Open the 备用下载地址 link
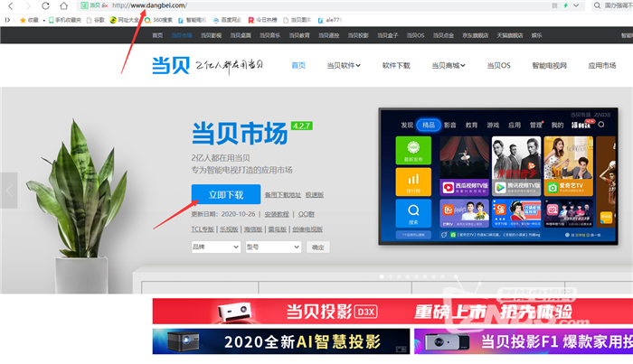The width and height of the screenshot is (633, 364). [x=282, y=195]
